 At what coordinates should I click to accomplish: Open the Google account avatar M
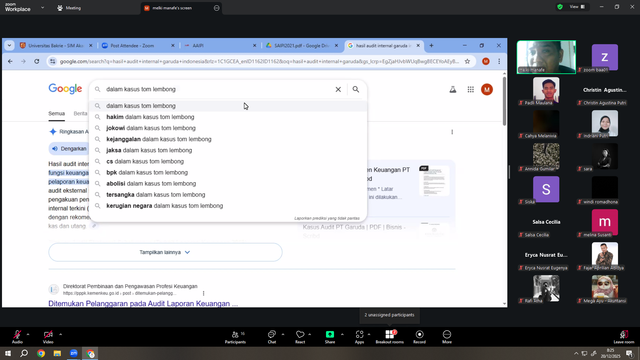tap(487, 89)
